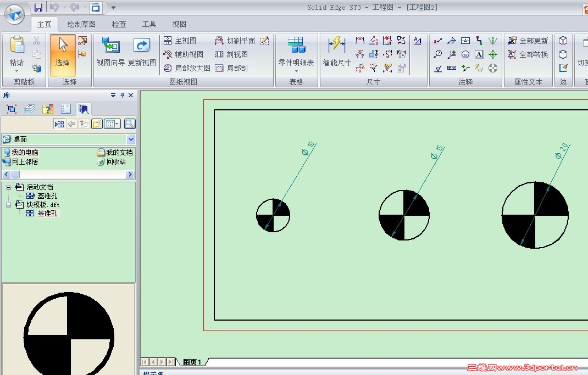
Task: Create an 辅助视图 auxiliary view
Action: point(184,54)
